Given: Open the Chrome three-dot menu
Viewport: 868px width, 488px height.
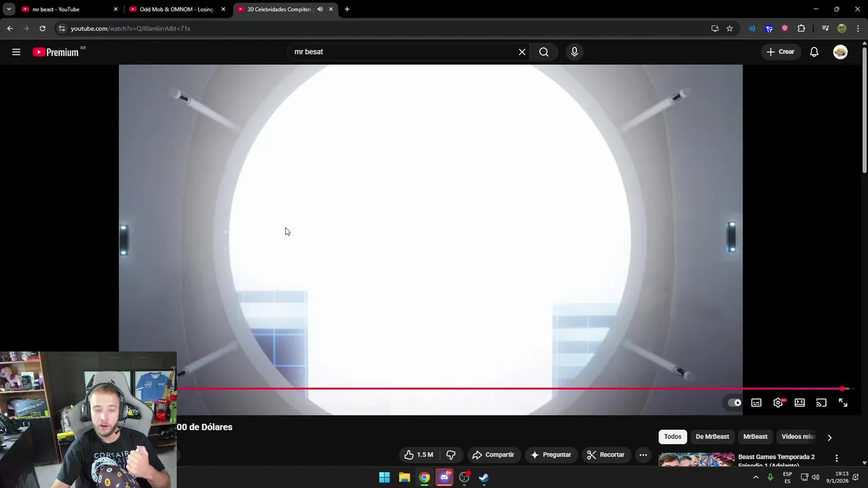Looking at the screenshot, I should point(858,28).
